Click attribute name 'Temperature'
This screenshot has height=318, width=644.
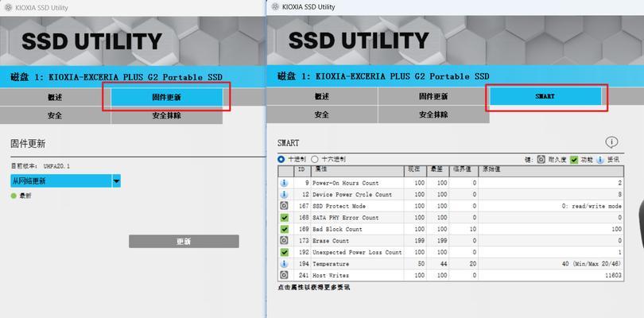(331, 264)
